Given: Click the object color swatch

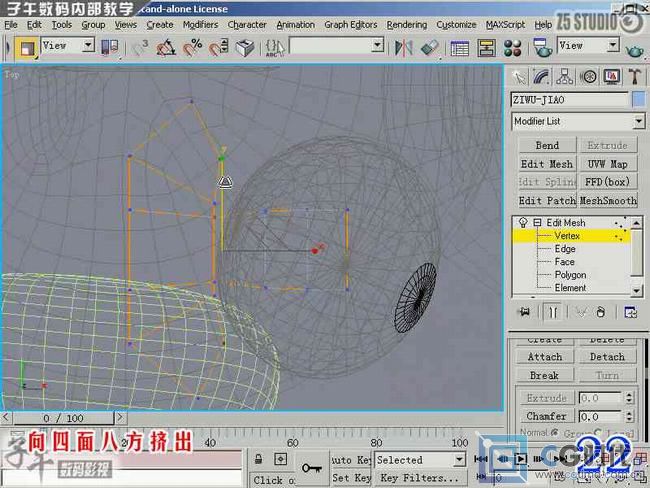Looking at the screenshot, I should pos(639,100).
